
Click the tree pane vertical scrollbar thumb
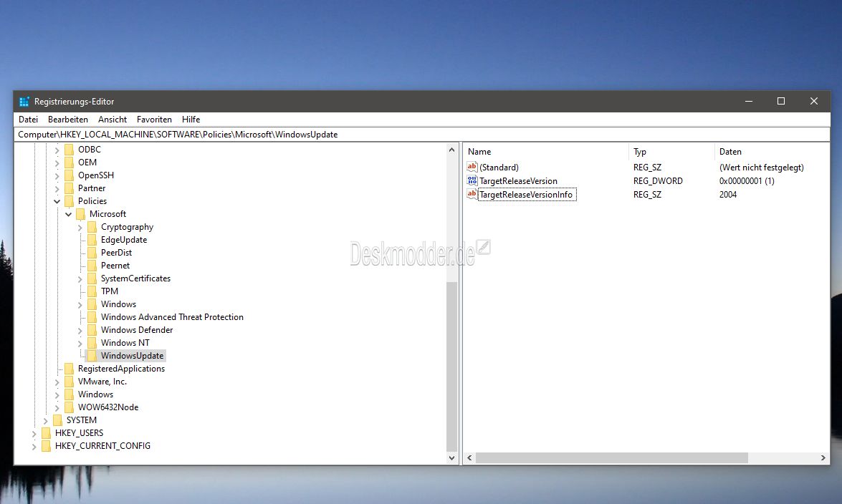pos(451,366)
